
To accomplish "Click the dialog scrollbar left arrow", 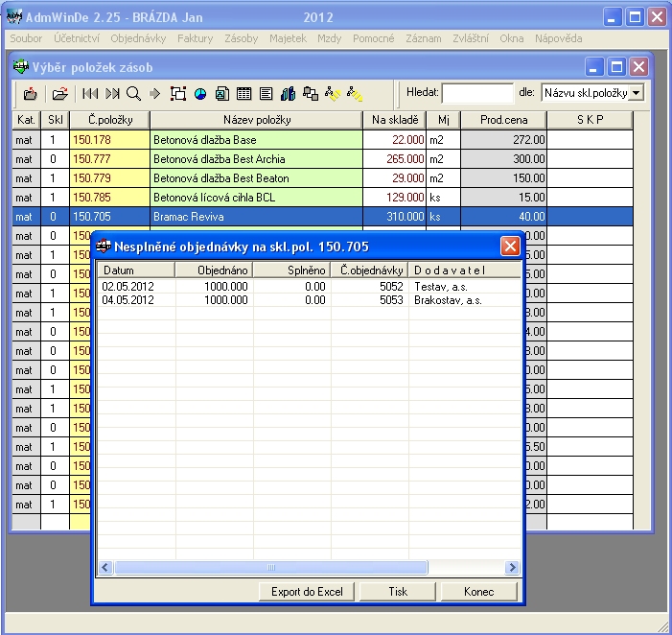I will pyautogui.click(x=105, y=567).
